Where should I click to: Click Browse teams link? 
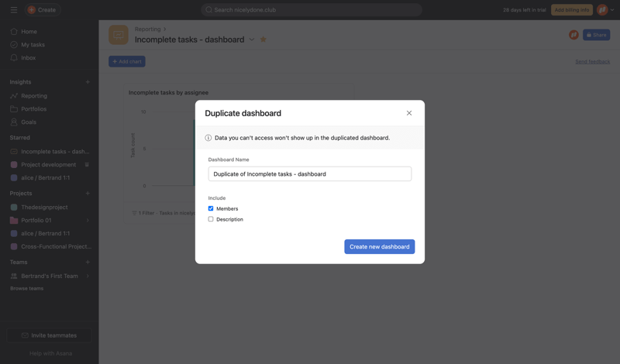27,289
